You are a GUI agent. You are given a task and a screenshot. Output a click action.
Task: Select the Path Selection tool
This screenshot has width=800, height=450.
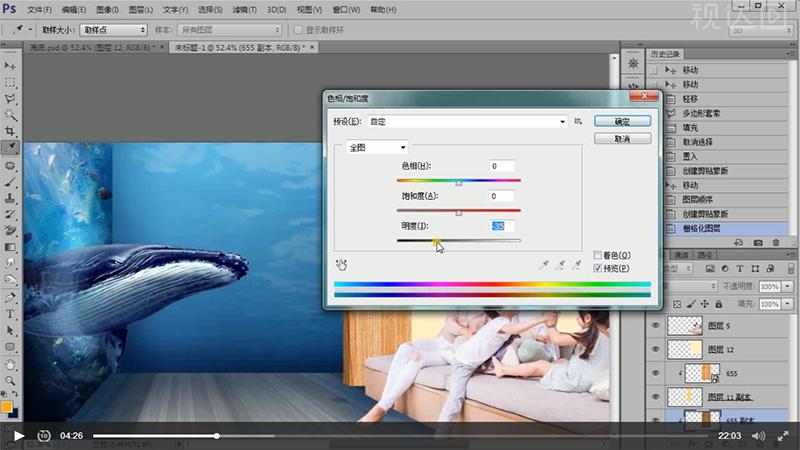[10, 331]
